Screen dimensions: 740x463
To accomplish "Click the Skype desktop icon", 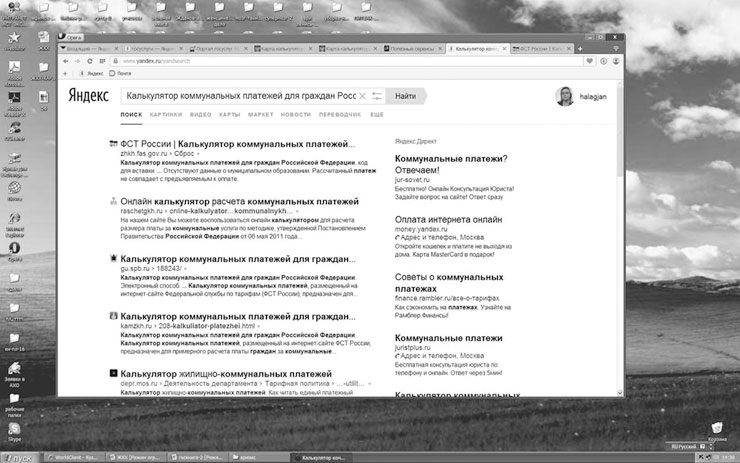I will tap(14, 427).
